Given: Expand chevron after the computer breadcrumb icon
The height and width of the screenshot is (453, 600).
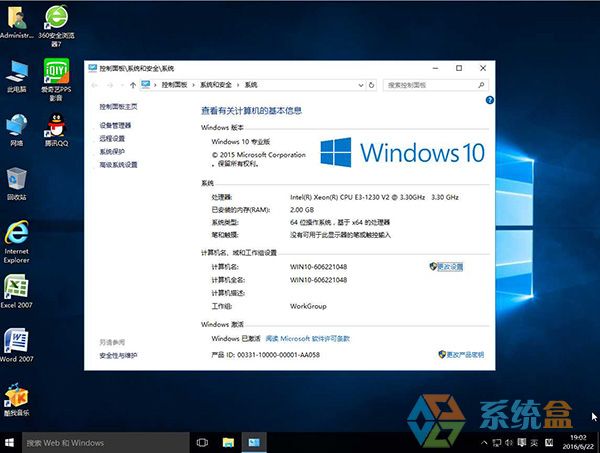Looking at the screenshot, I should click(x=155, y=85).
